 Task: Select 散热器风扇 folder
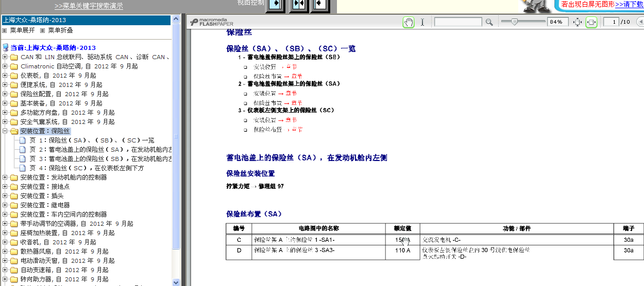click(x=64, y=252)
